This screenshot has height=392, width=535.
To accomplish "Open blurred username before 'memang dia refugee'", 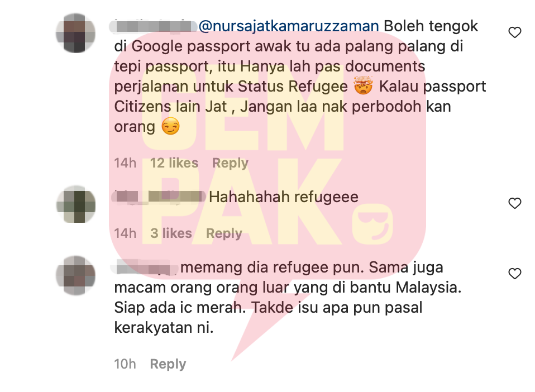I will click(144, 267).
